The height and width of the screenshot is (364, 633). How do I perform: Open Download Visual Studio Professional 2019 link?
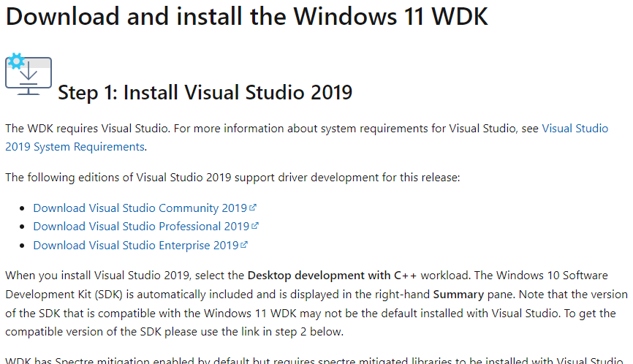pyautogui.click(x=141, y=227)
